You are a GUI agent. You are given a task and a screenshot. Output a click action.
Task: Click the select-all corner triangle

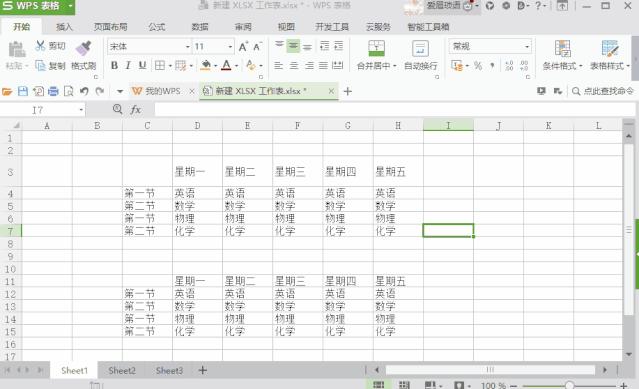(16, 125)
